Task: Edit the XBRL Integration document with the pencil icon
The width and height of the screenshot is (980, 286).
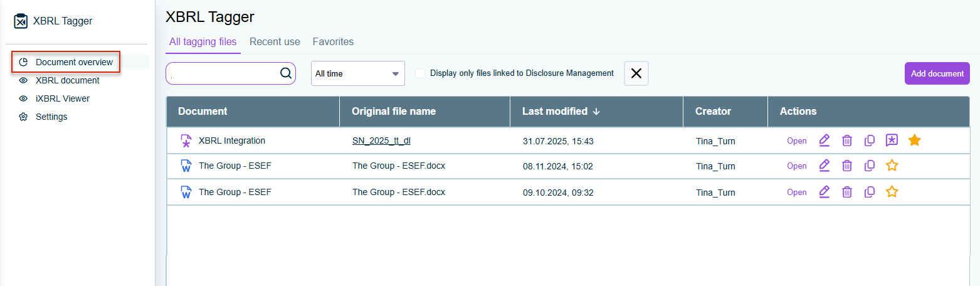Action: coord(825,140)
